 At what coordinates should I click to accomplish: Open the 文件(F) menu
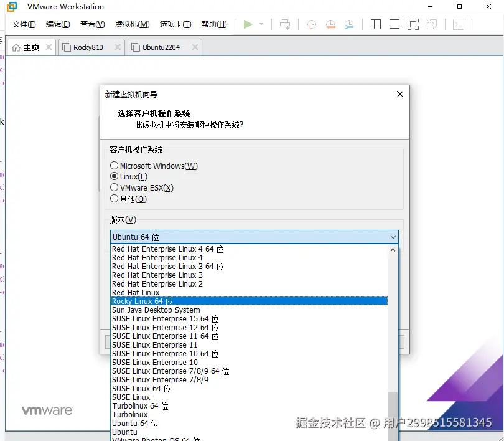(24, 24)
